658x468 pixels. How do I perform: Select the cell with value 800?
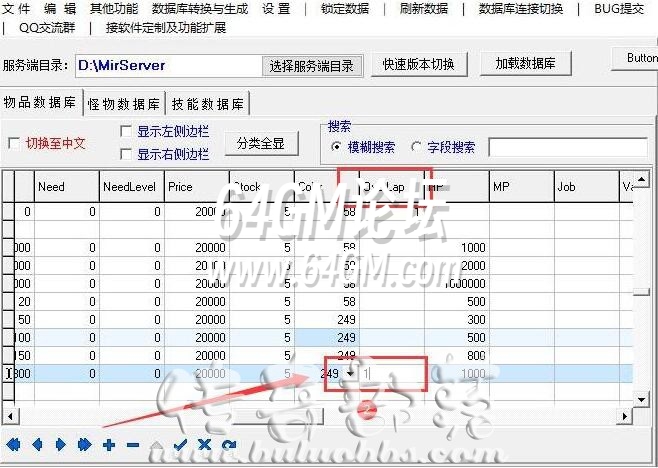tap(457, 356)
